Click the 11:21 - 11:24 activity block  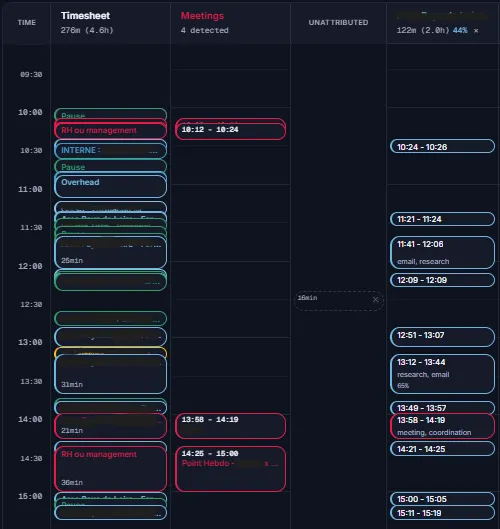442,219
